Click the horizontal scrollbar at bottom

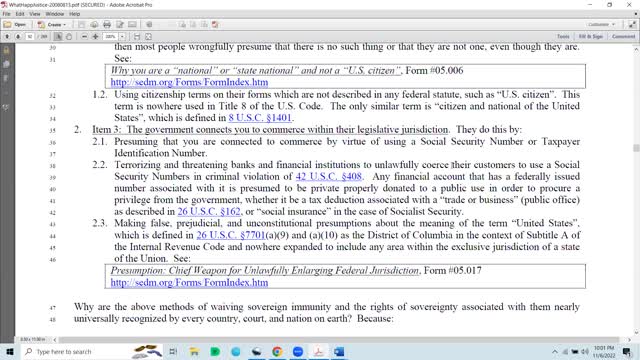[339, 339]
